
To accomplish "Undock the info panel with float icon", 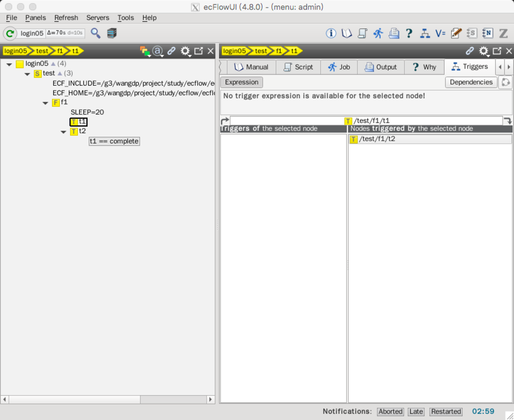I will pos(497,51).
